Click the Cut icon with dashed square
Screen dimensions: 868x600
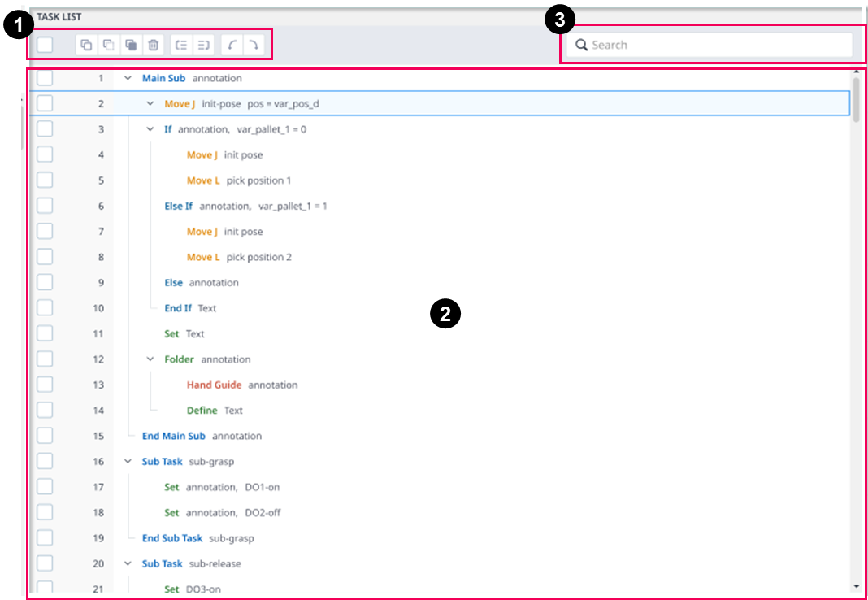109,45
